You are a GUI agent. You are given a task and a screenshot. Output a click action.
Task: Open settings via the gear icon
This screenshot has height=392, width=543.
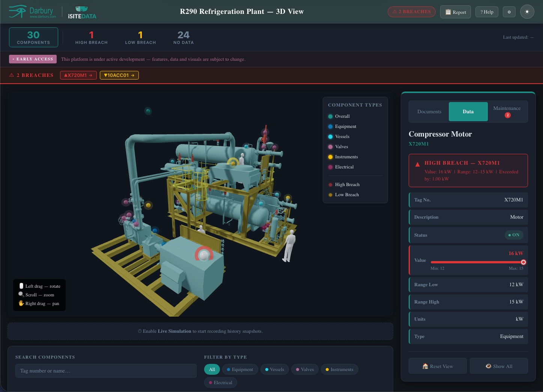point(509,12)
